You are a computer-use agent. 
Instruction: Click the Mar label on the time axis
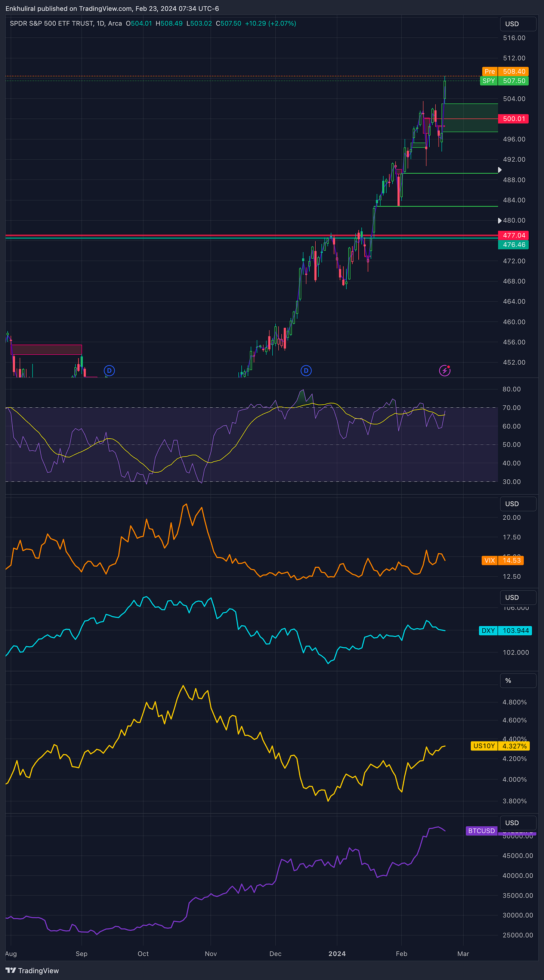463,954
